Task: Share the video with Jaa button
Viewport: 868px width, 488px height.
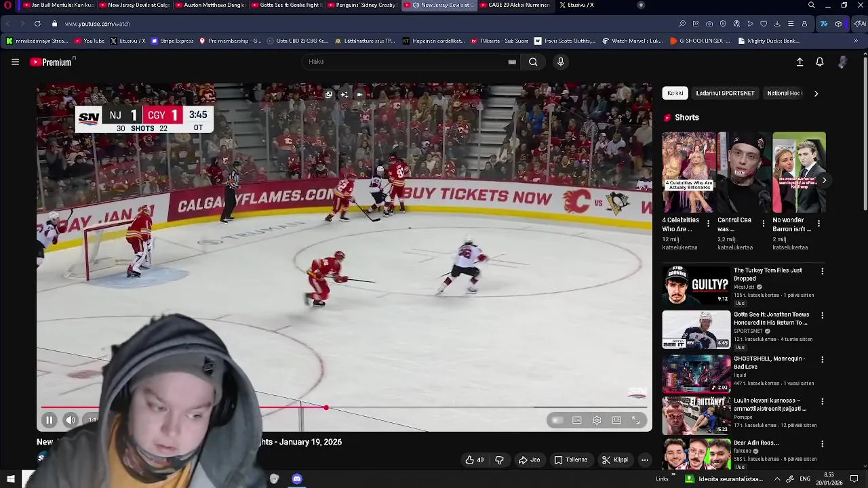Action: point(529,460)
